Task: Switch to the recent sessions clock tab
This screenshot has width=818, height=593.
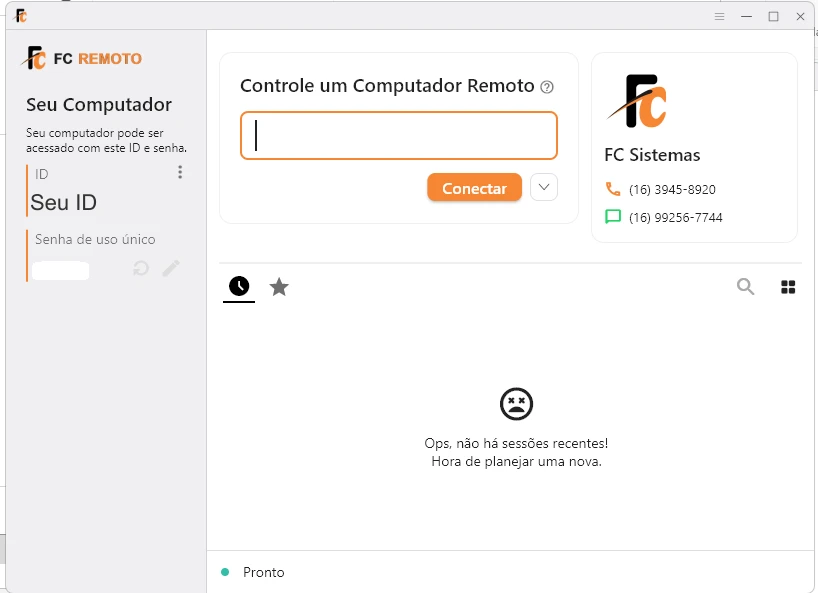Action: tap(239, 286)
